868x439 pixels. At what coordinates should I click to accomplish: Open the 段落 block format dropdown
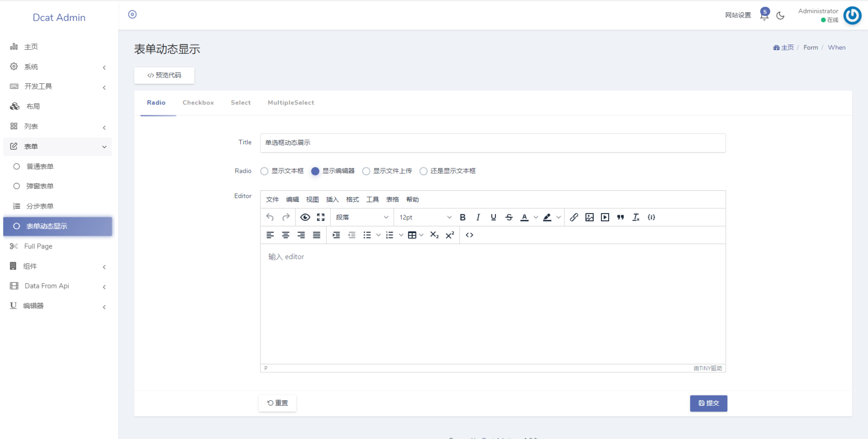[362, 218]
